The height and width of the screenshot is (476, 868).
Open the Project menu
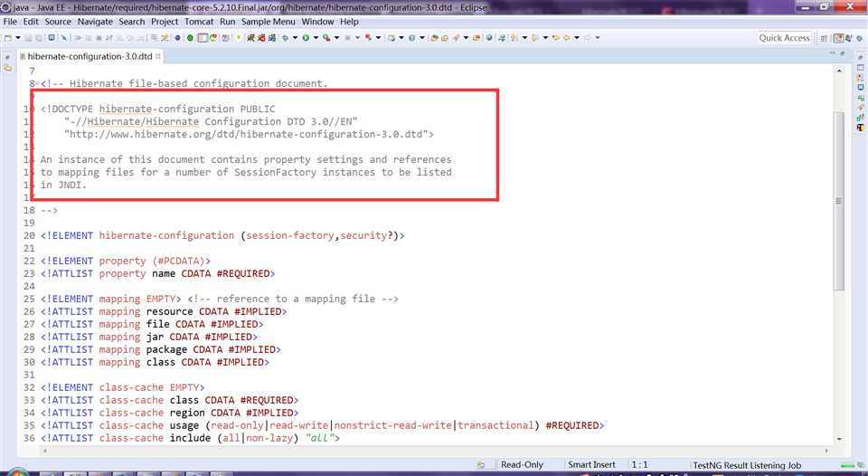coord(165,22)
